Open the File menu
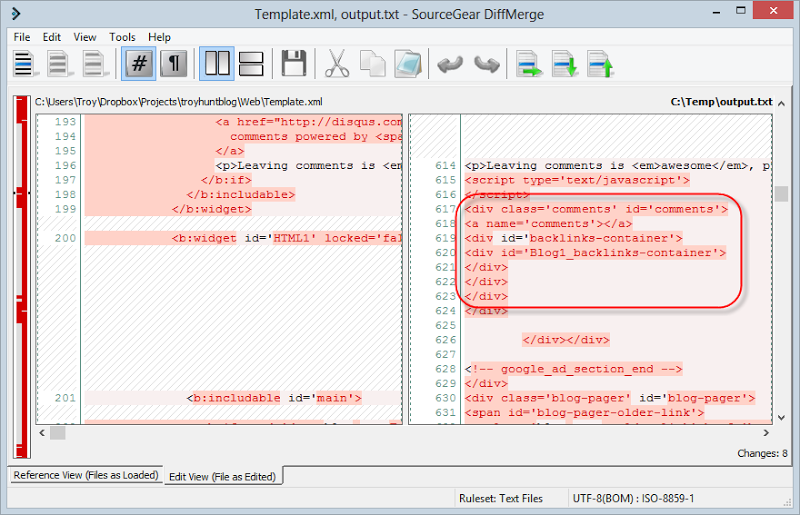This screenshot has width=800, height=515. click(22, 37)
